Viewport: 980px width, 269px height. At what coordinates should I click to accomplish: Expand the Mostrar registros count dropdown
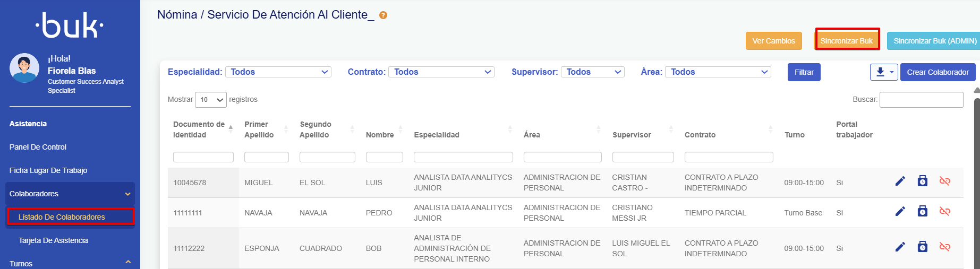(x=211, y=100)
